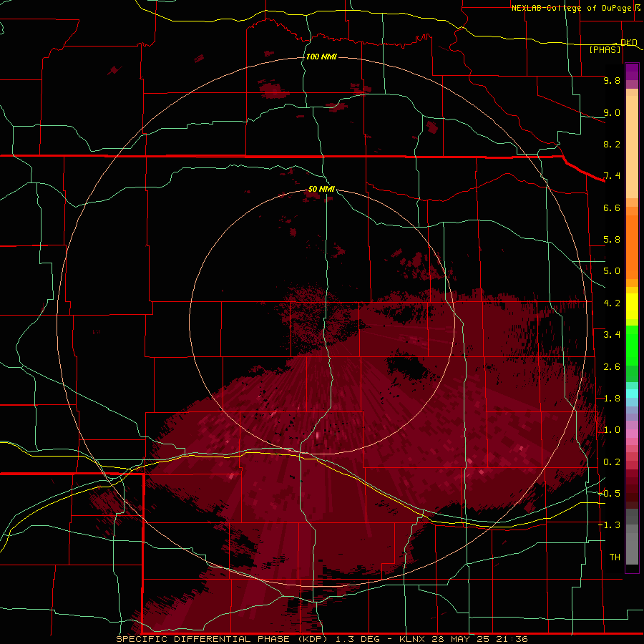Click the cyan swatch of the color scale
The image size is (644, 644).
[632, 394]
